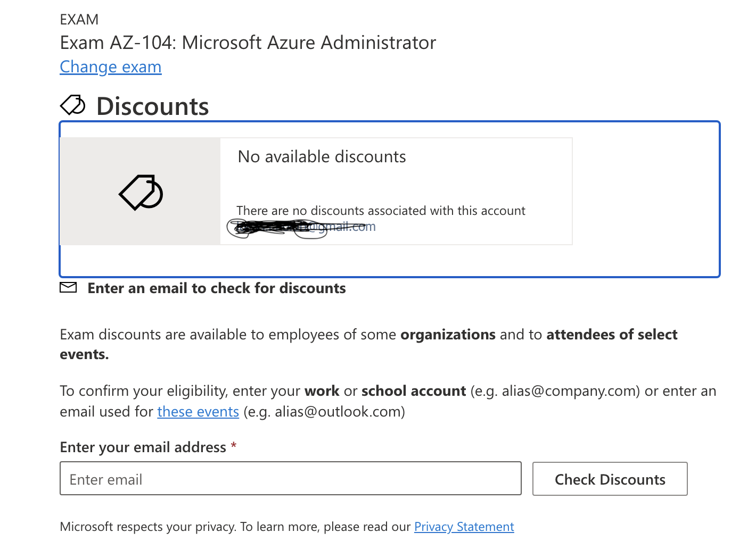756x549 pixels.
Task: Click the Change exam link
Action: point(110,67)
